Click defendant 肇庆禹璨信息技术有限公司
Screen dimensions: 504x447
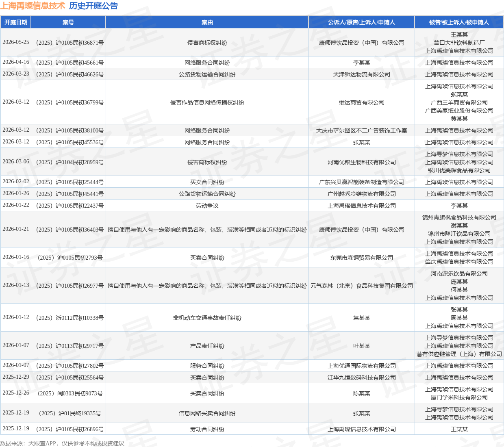coord(459,262)
